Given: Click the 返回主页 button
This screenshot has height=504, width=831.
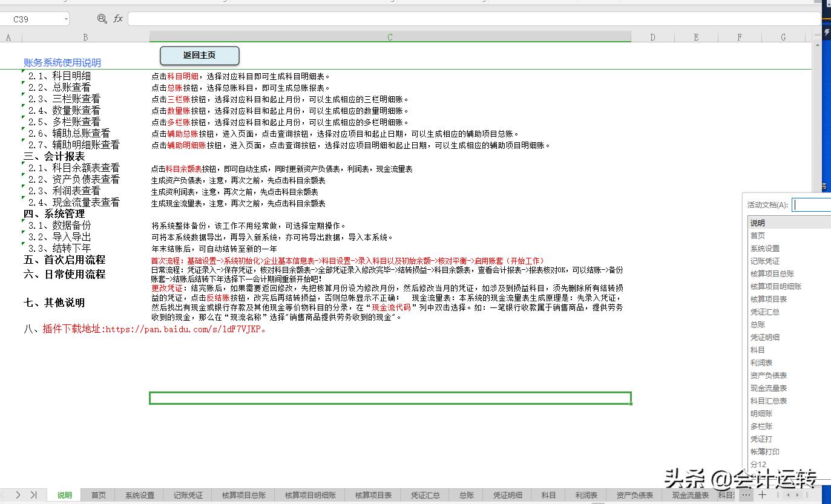Looking at the screenshot, I should pos(199,56).
